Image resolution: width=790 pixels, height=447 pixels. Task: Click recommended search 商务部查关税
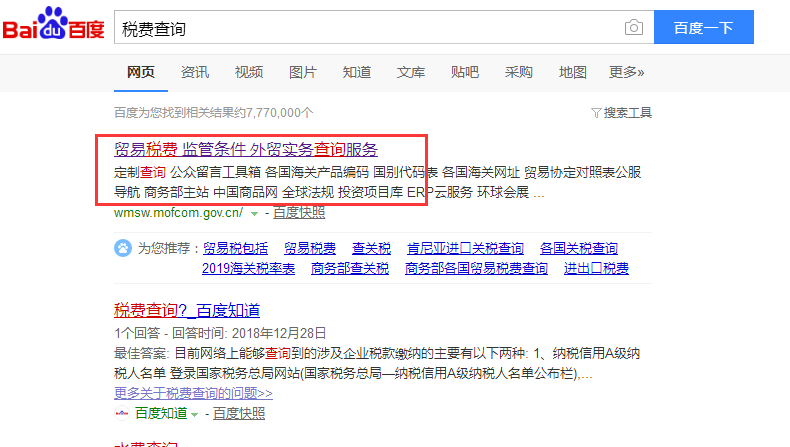[x=350, y=269]
